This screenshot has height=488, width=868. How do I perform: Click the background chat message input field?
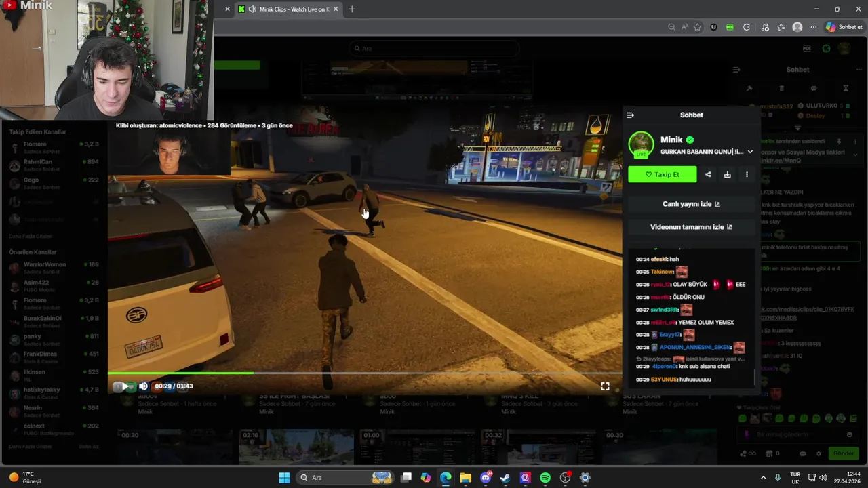click(x=797, y=434)
